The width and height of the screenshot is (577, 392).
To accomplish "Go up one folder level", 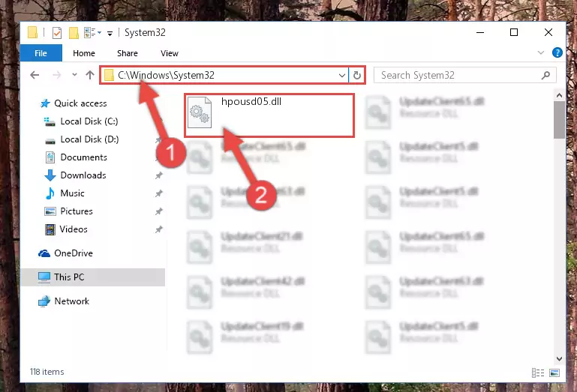I will click(x=90, y=75).
